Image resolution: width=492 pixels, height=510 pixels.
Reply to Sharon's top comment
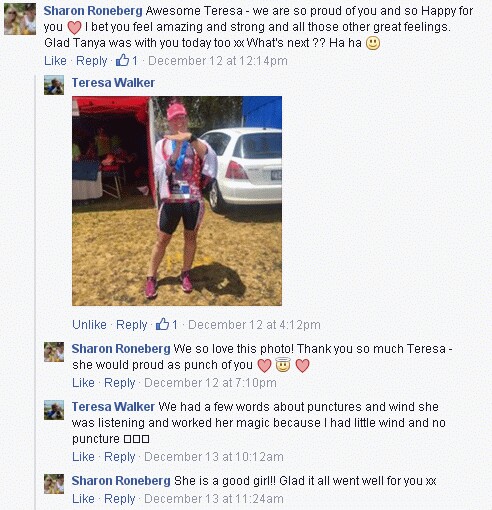[92, 61]
